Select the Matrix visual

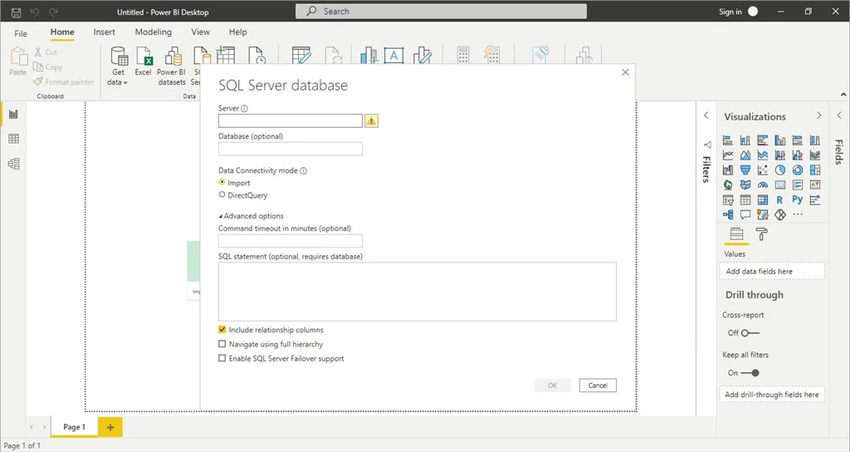[763, 200]
